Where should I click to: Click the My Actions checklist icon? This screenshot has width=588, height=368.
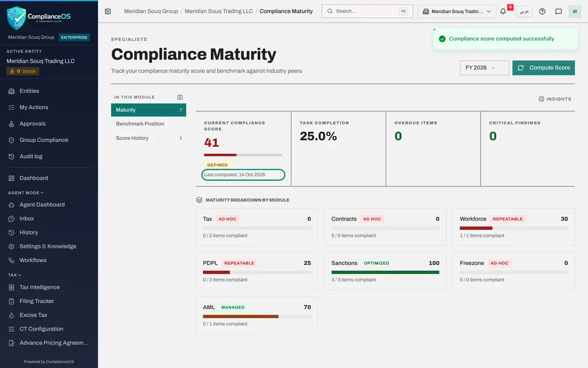click(11, 107)
